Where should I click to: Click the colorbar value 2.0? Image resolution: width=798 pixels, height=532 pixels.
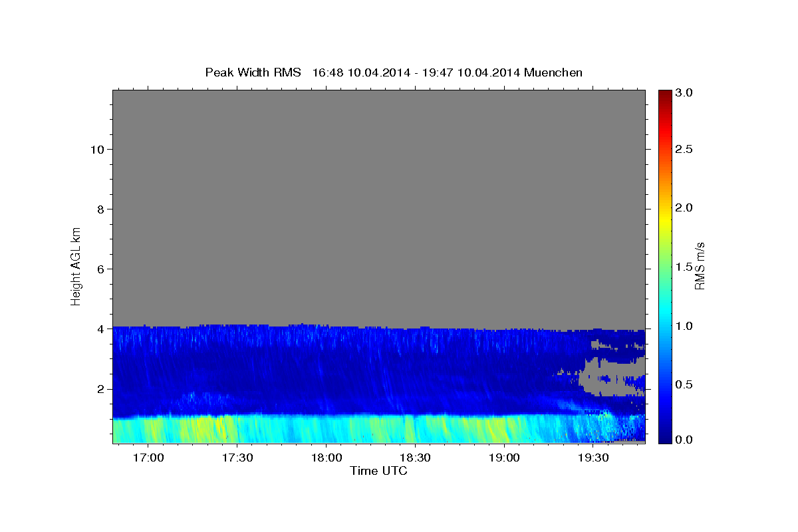pos(684,207)
